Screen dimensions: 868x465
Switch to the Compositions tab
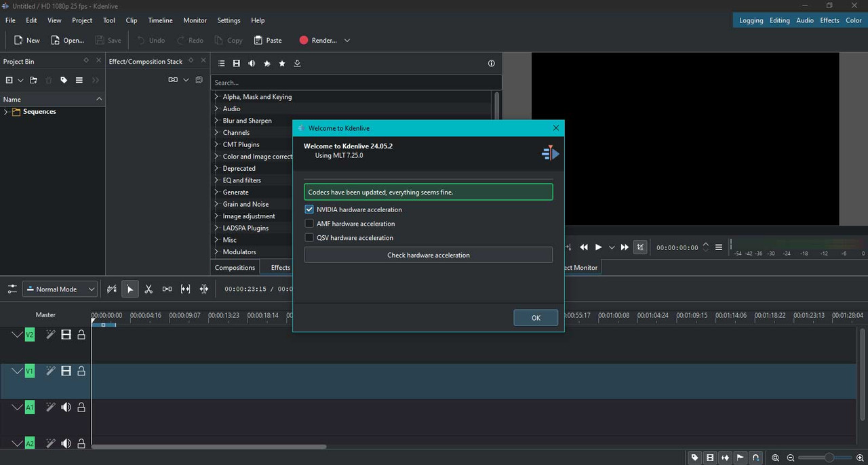(x=235, y=268)
